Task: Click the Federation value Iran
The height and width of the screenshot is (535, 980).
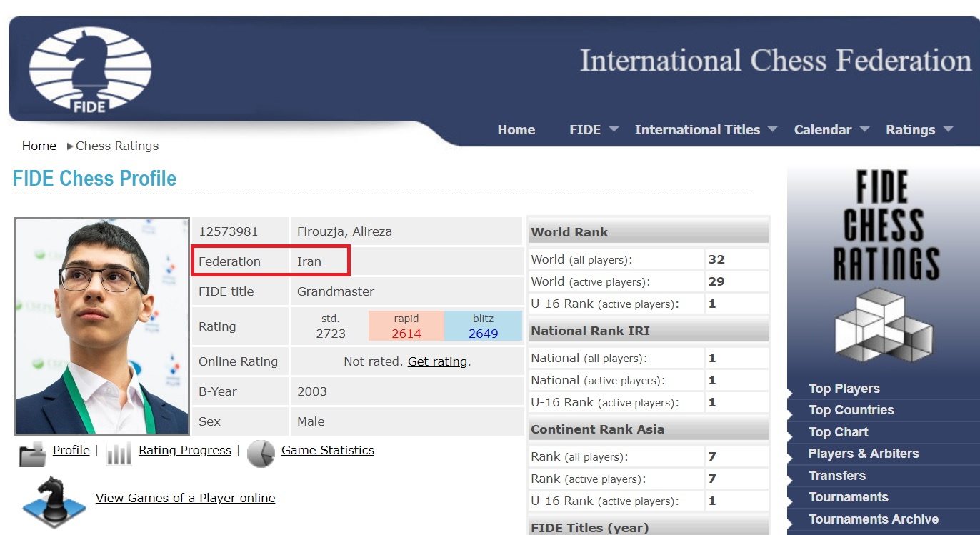Action: pos(309,261)
